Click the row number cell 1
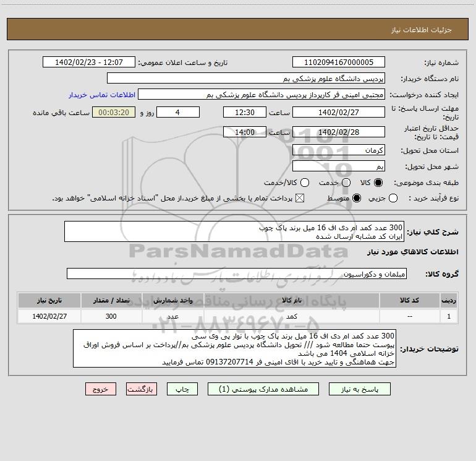The image size is (476, 461). (449, 316)
